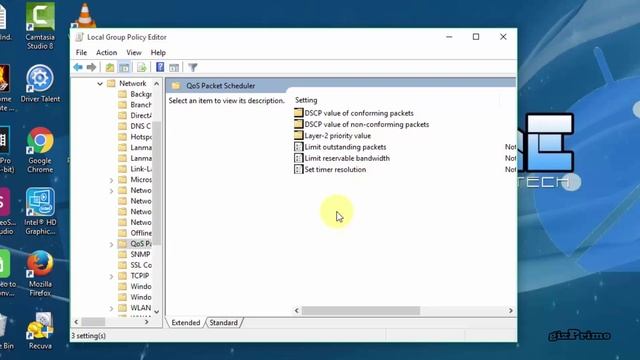640x360 pixels.
Task: Click the QoS Packet Scheduler header folder icon
Action: coord(176,86)
